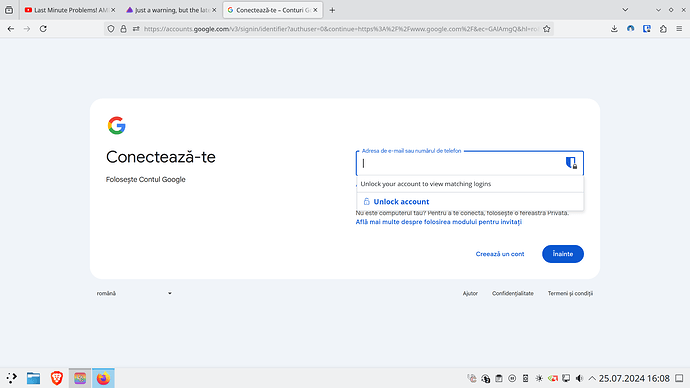Adjust volume via speaker tray icon
This screenshot has width=690, height=388.
tap(580, 378)
